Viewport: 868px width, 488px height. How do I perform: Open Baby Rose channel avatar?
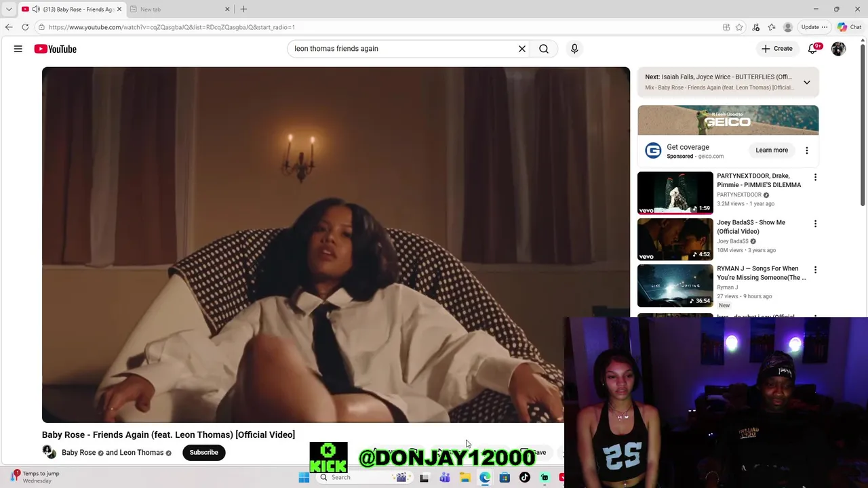click(49, 452)
